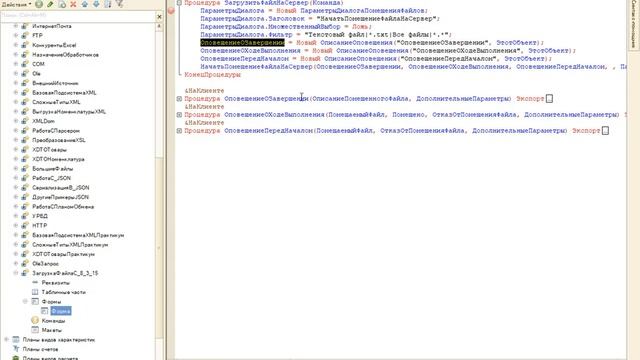Click the Sort list toolbar icon

(108, 4)
